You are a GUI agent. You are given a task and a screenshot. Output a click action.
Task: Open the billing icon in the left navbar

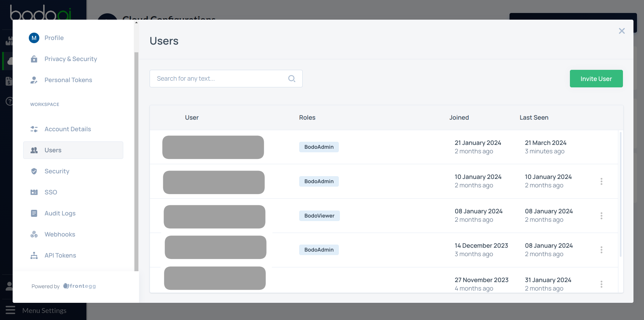tap(9, 81)
